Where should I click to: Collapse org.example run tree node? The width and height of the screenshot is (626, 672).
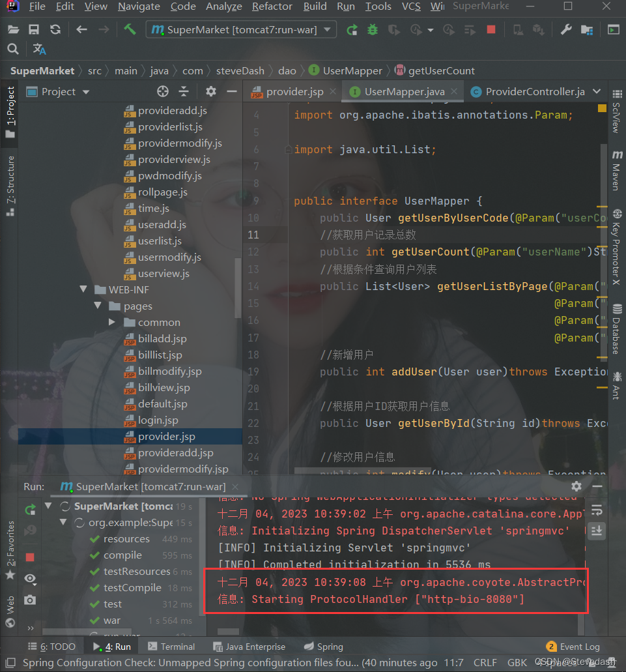(x=63, y=522)
